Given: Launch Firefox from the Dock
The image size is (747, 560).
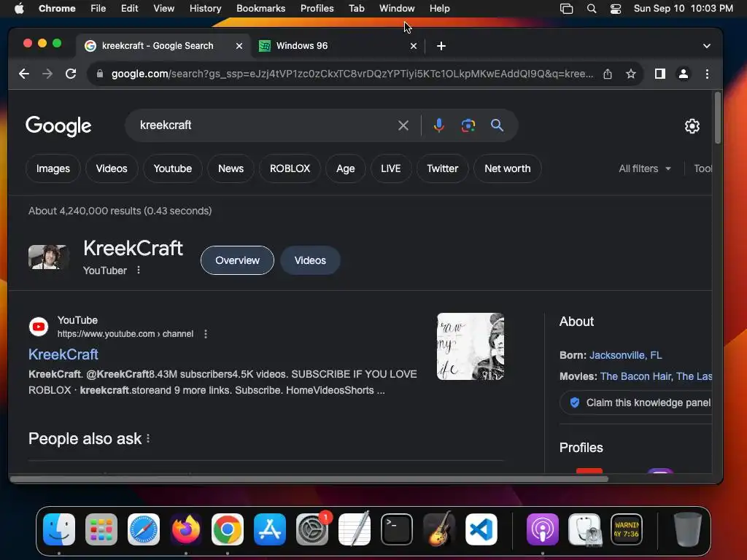Looking at the screenshot, I should (186, 529).
